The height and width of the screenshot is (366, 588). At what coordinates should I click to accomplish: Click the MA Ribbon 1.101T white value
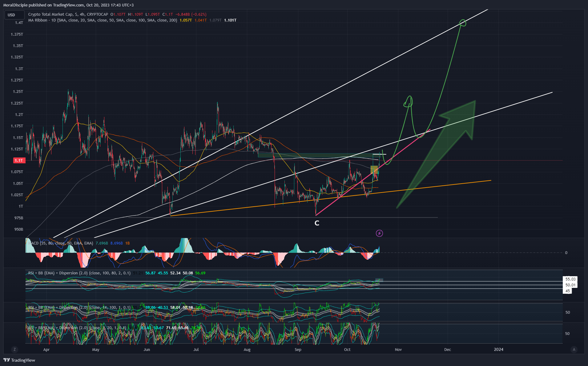(230, 20)
